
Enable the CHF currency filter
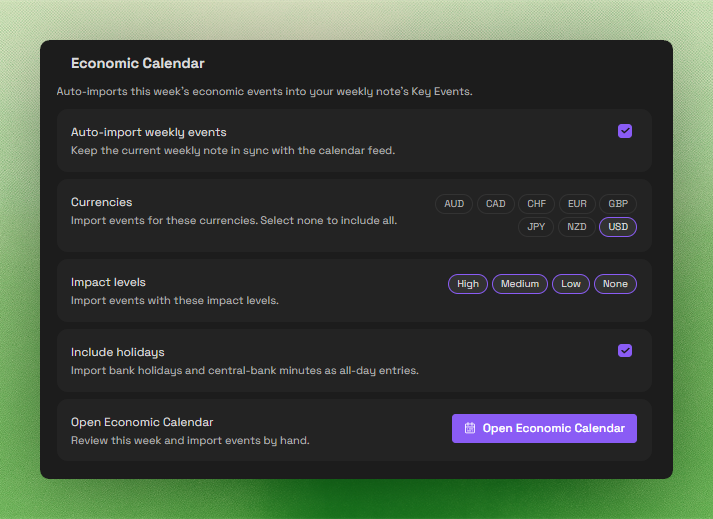[x=537, y=204]
